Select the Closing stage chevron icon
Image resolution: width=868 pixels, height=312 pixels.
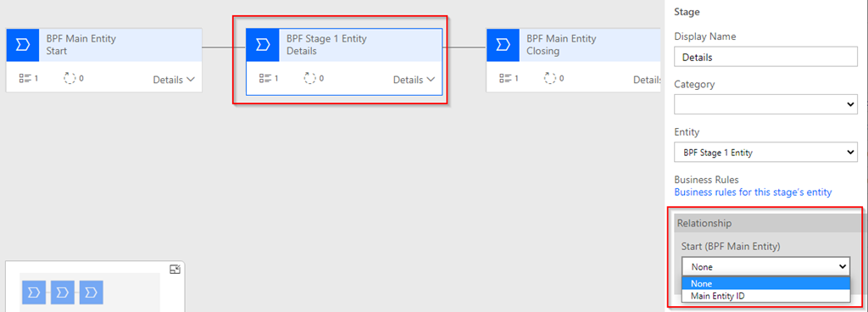pyautogui.click(x=503, y=45)
